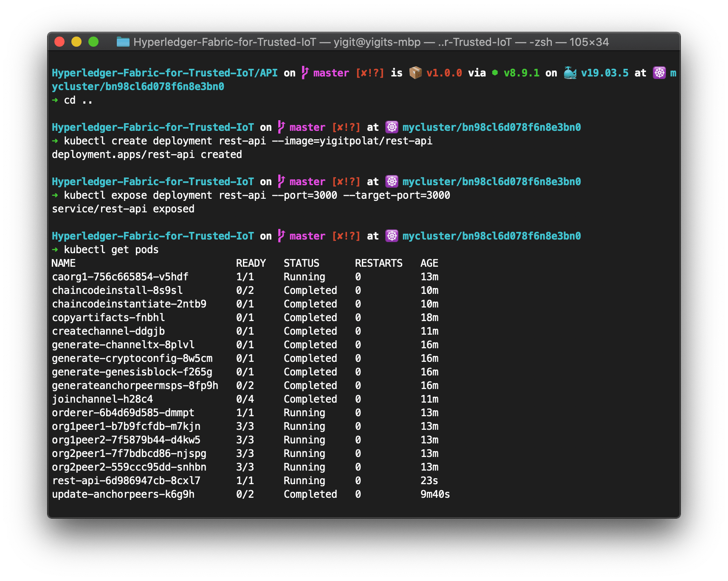Click the Hyperledger-Fabric-for-Trusted-IoT/API path
728x581 pixels.
tap(165, 73)
